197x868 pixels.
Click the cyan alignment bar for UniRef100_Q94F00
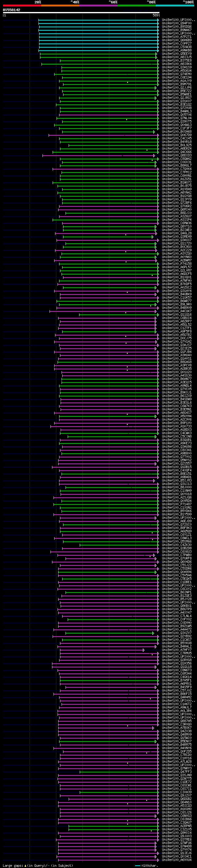[98, 23]
